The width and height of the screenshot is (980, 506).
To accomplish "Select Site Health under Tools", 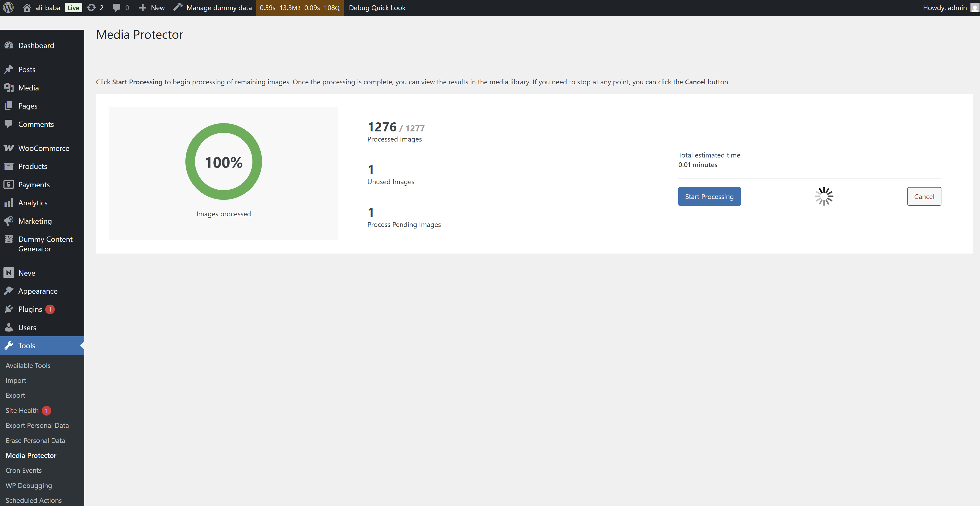I will [22, 410].
